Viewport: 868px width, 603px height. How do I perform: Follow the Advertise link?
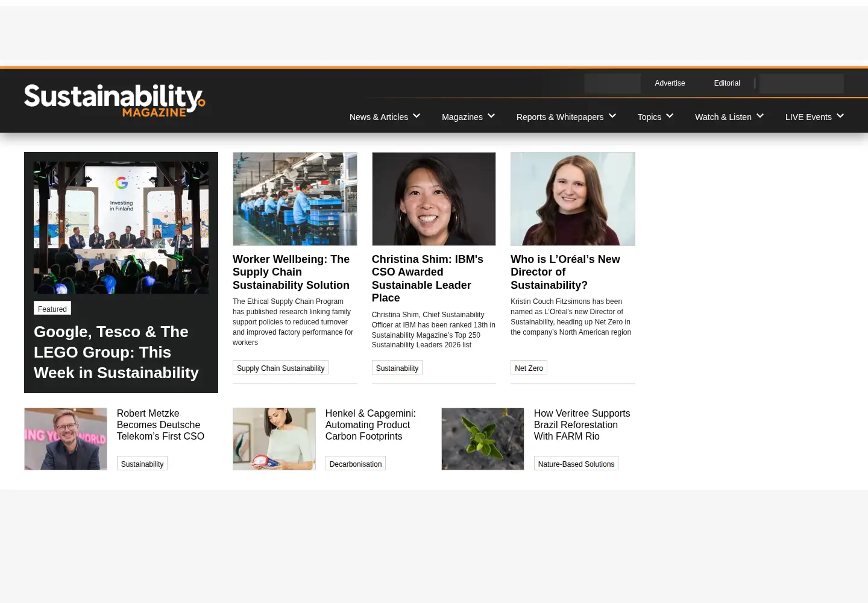(x=670, y=83)
